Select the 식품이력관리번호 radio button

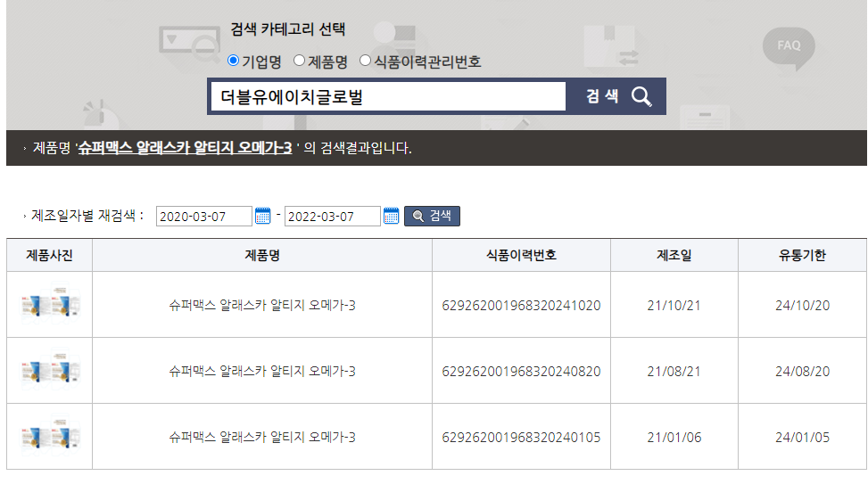click(x=365, y=61)
